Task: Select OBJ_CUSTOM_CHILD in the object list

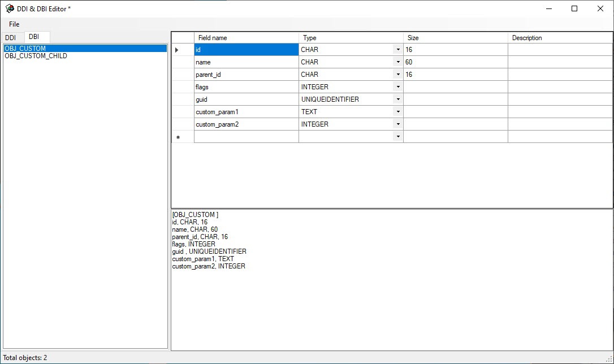Action: click(x=36, y=56)
